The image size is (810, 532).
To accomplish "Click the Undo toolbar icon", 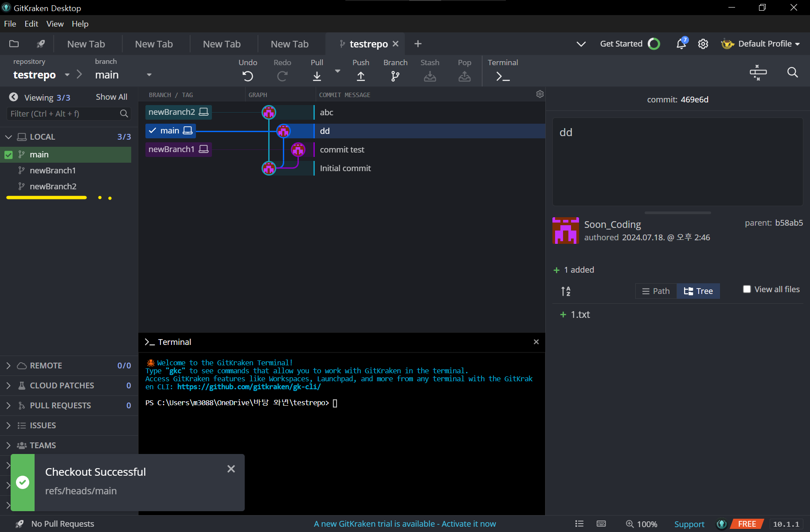I will point(248,76).
